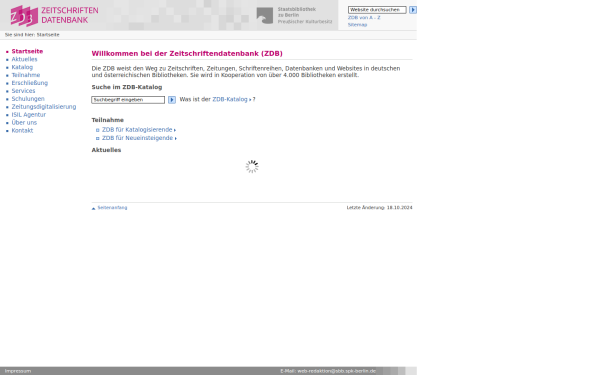600x375 pixels.
Task: Open Katalog in the sidebar menu
Action: click(22, 67)
